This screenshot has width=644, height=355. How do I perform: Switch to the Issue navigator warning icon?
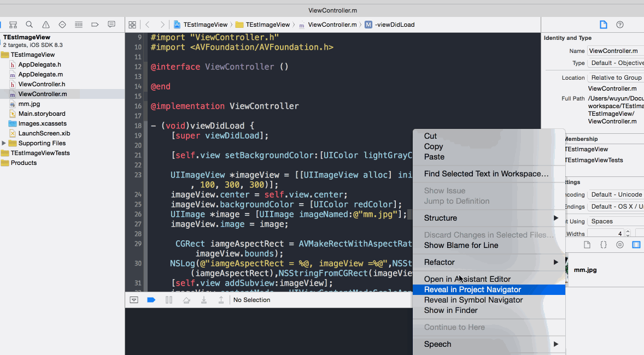point(46,25)
